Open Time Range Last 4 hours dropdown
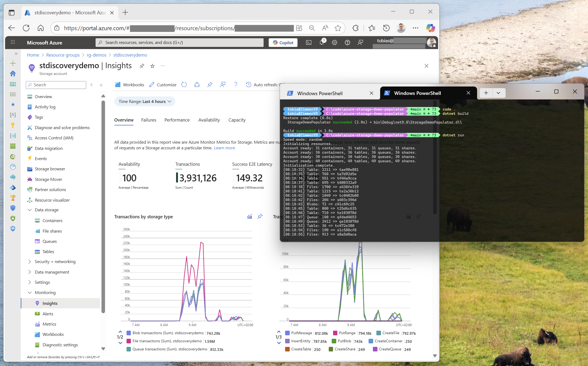This screenshot has width=588, height=366. point(145,101)
